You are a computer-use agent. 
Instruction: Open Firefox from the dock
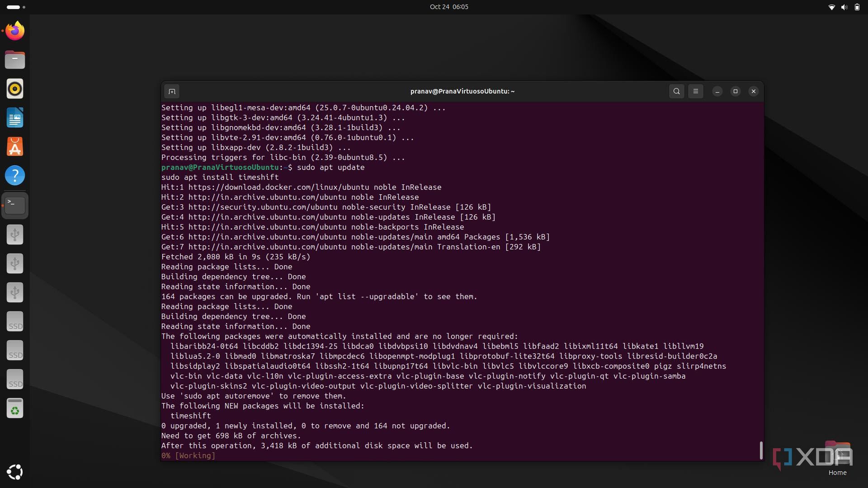click(15, 31)
